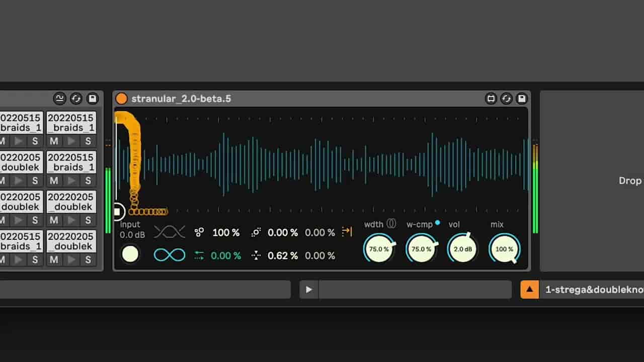Screen dimensions: 644x362
Task: Click the round input gain knob
Action: pos(130,254)
